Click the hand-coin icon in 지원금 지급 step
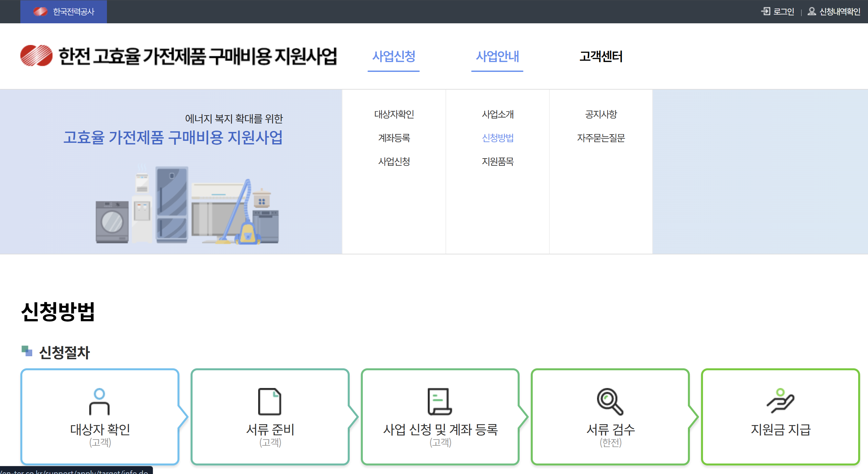Image resolution: width=868 pixels, height=474 pixels. click(780, 400)
